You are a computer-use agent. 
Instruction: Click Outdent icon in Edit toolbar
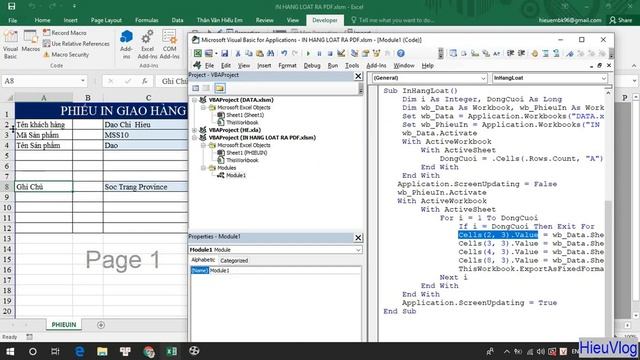[522, 53]
